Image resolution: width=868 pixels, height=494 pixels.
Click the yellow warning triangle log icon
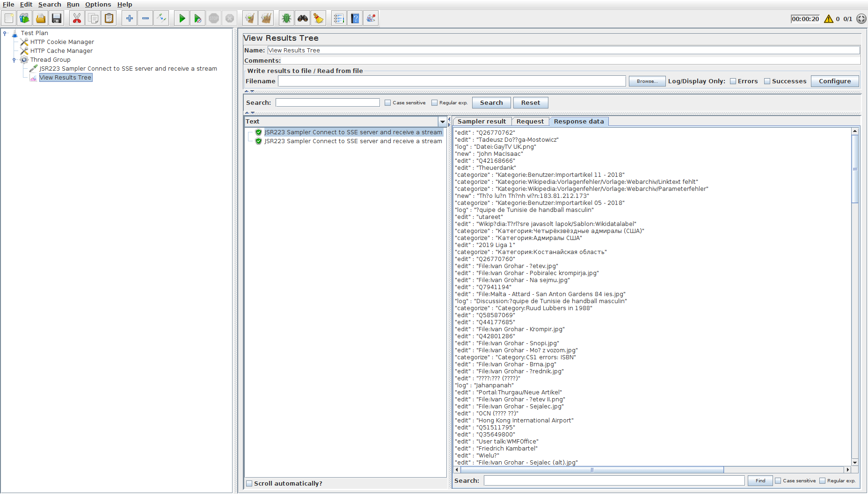829,19
